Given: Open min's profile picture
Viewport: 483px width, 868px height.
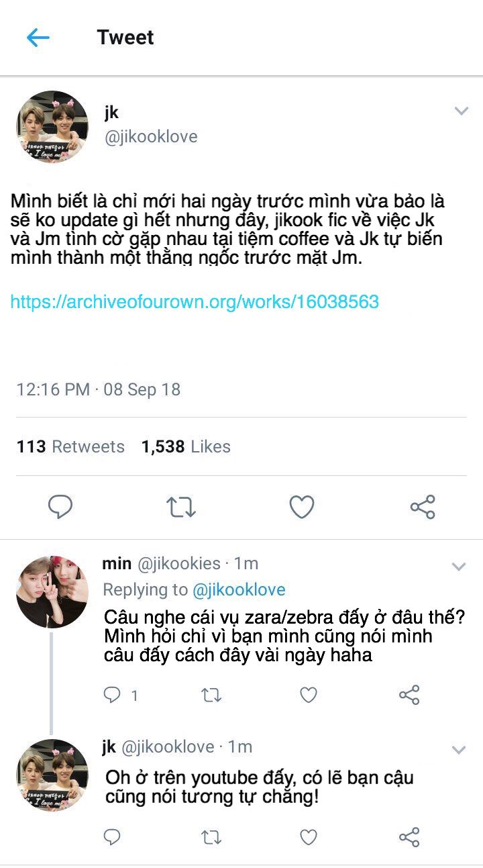Looking at the screenshot, I should 52,592.
